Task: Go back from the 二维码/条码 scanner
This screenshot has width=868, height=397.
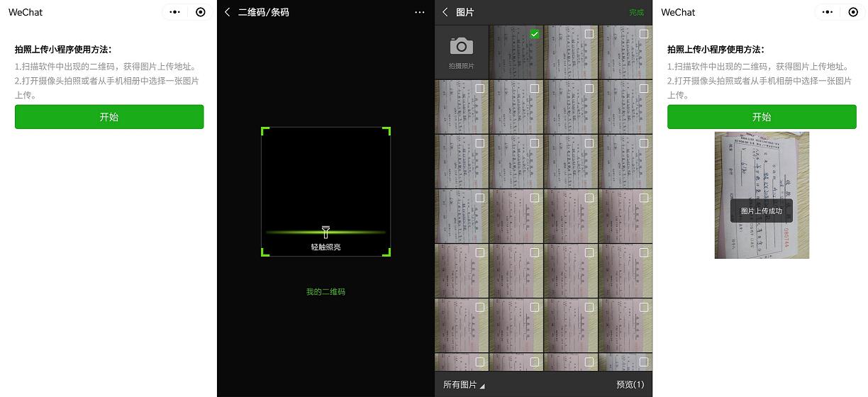Action: (227, 12)
